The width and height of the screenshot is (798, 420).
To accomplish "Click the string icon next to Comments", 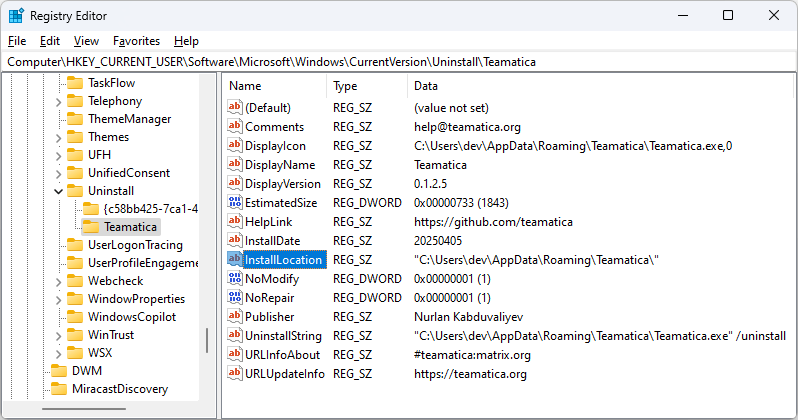I will click(235, 126).
